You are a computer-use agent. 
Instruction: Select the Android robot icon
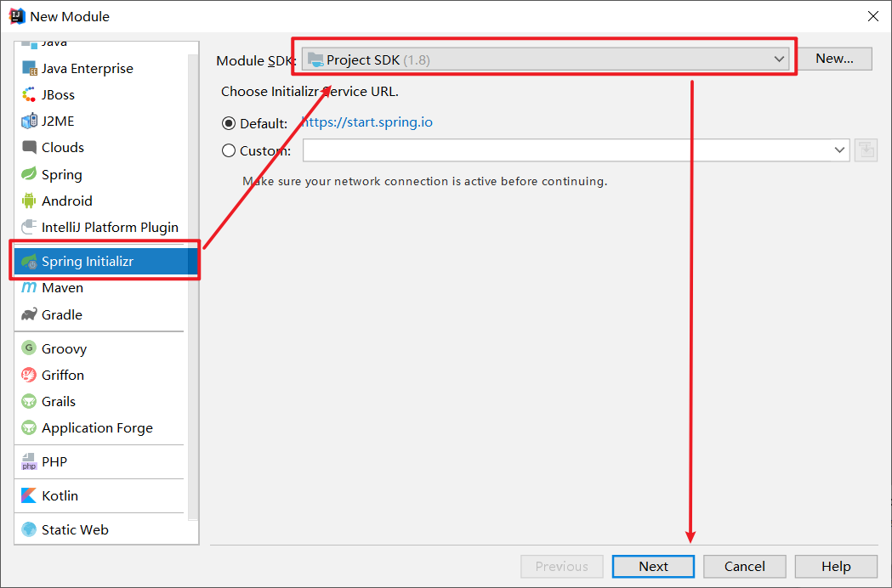pos(29,201)
